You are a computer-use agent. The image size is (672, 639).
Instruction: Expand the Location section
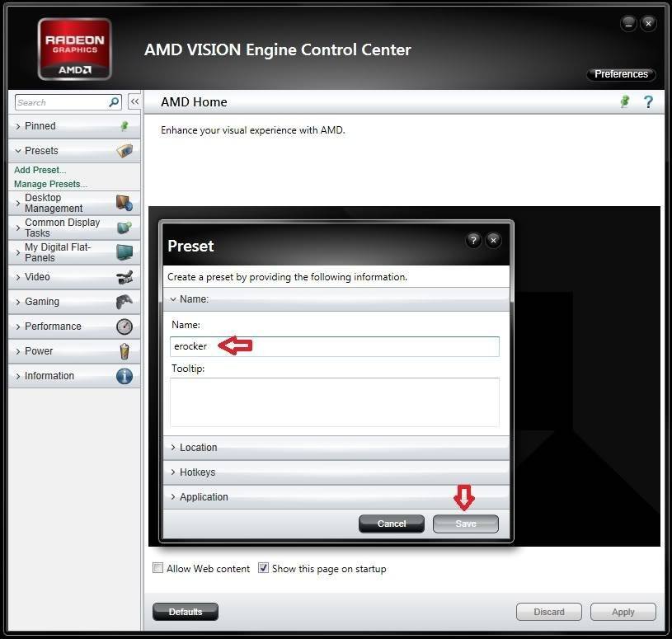[x=336, y=448]
